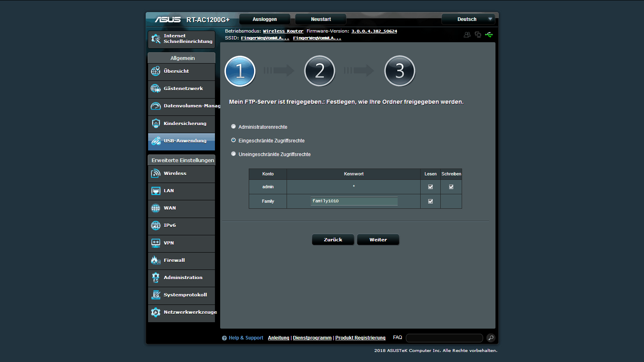Click the Weiter button

[x=378, y=240]
